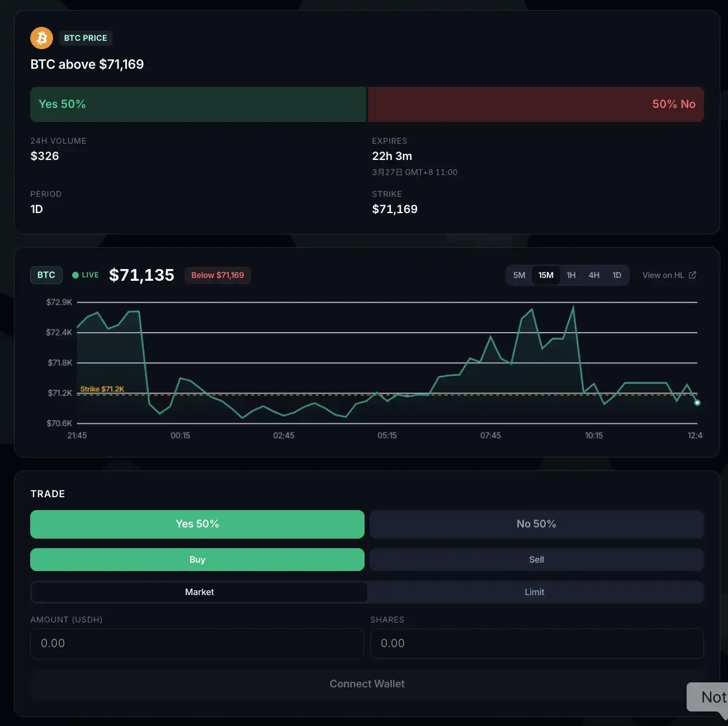
Task: Click the Below $71,169 price status badge
Action: [218, 275]
